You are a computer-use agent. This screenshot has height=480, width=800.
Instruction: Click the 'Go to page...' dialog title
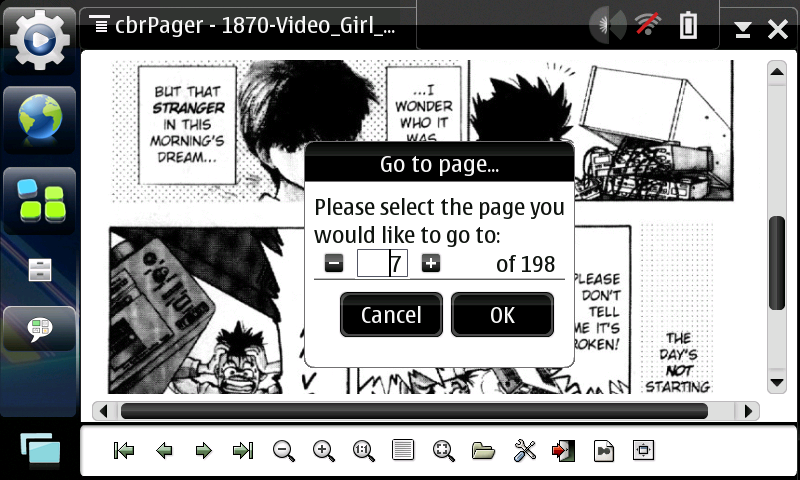click(x=439, y=164)
